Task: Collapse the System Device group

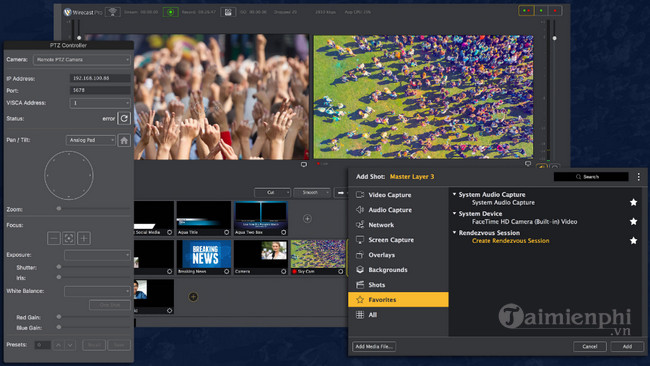Action: (454, 213)
